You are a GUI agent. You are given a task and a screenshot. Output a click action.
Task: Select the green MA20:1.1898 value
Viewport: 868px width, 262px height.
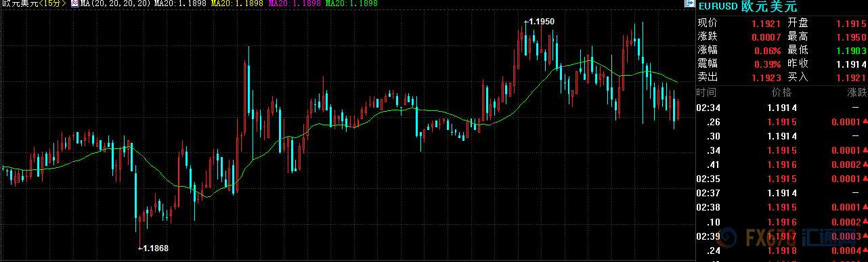pos(351,4)
